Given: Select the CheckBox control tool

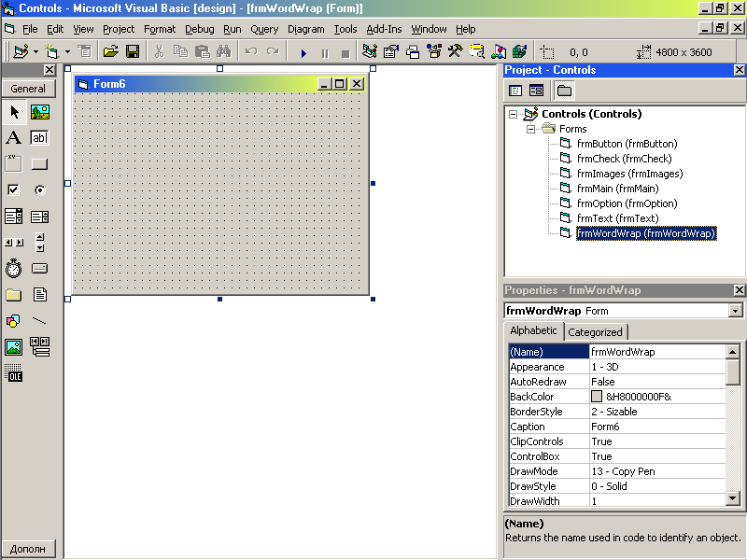Looking at the screenshot, I should pos(14,190).
